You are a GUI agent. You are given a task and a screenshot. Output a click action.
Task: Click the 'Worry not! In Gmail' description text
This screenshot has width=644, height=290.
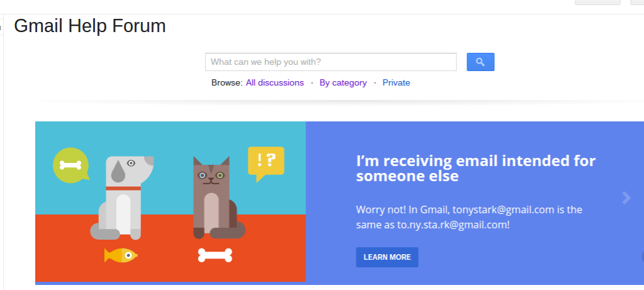pos(469,218)
